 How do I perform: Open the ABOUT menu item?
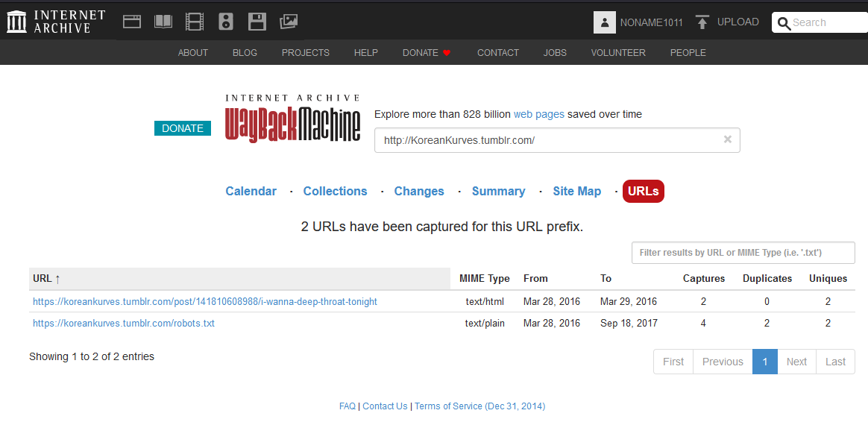click(x=192, y=53)
